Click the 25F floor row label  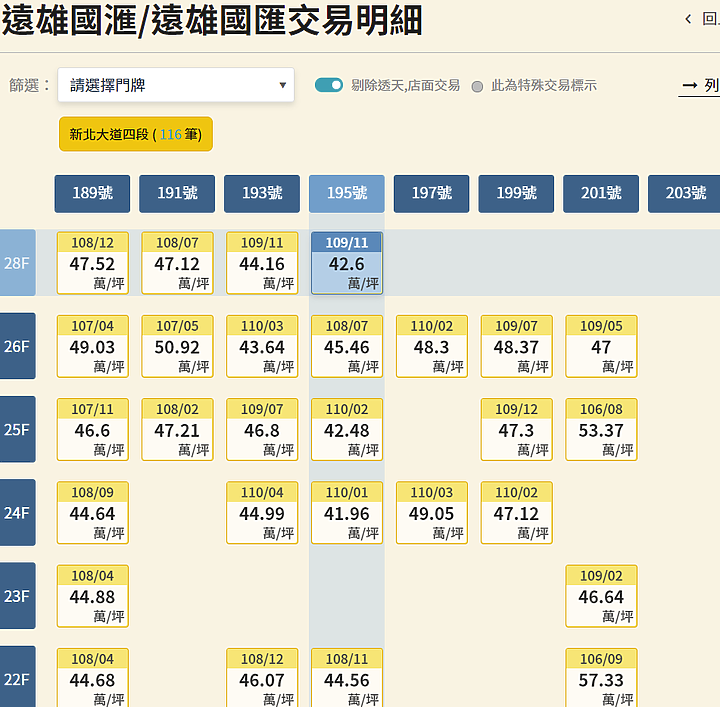[x=17, y=429]
